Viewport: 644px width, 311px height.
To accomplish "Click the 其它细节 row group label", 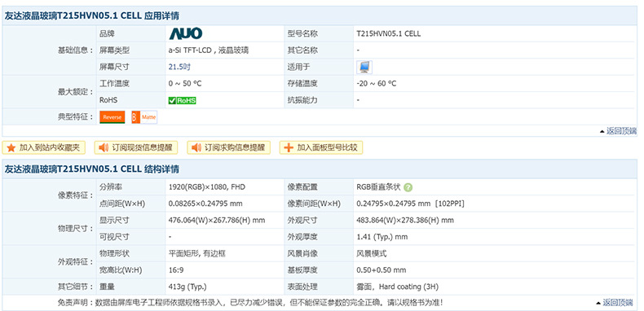I will tap(75, 287).
